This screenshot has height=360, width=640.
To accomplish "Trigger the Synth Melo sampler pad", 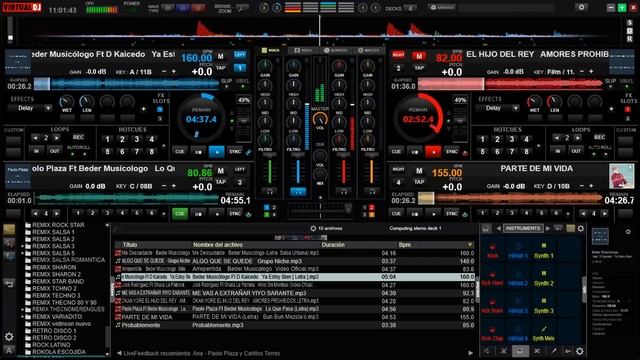I will coord(544,333).
